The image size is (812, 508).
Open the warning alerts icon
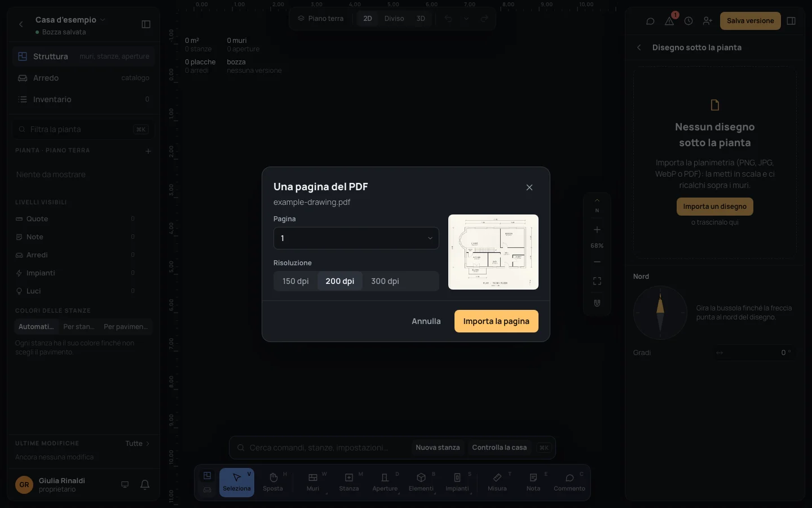[x=669, y=21]
